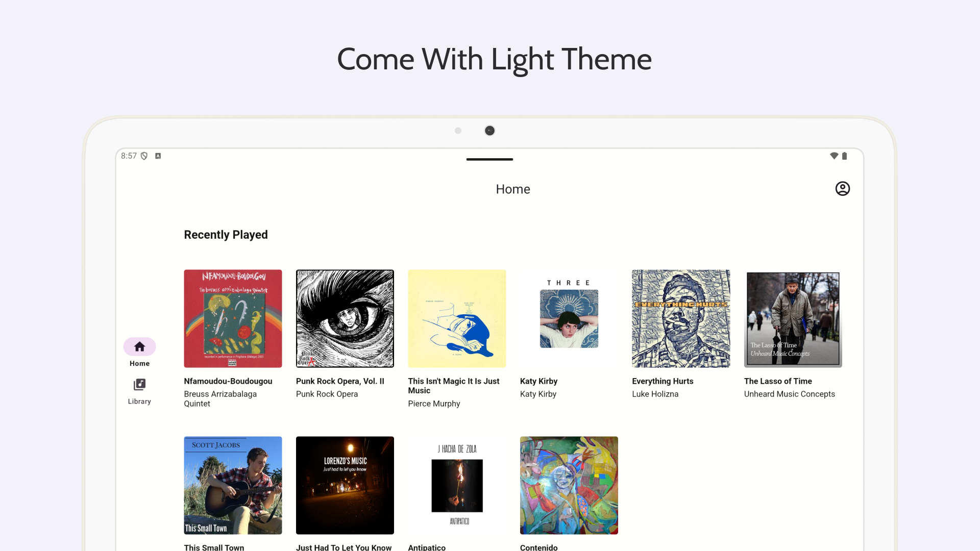
Task: Tap the battery status icon
Action: (844, 156)
